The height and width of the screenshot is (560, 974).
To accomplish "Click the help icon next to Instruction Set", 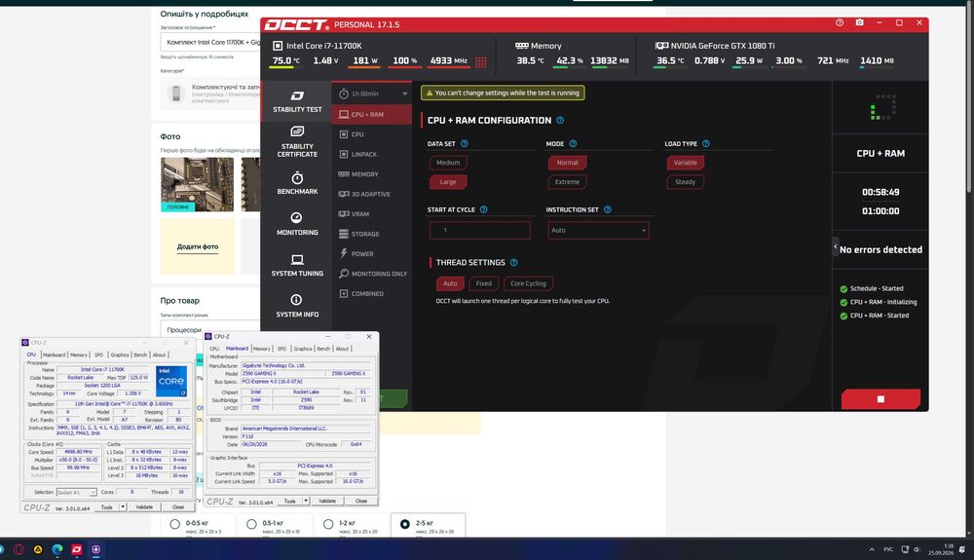I will (608, 209).
